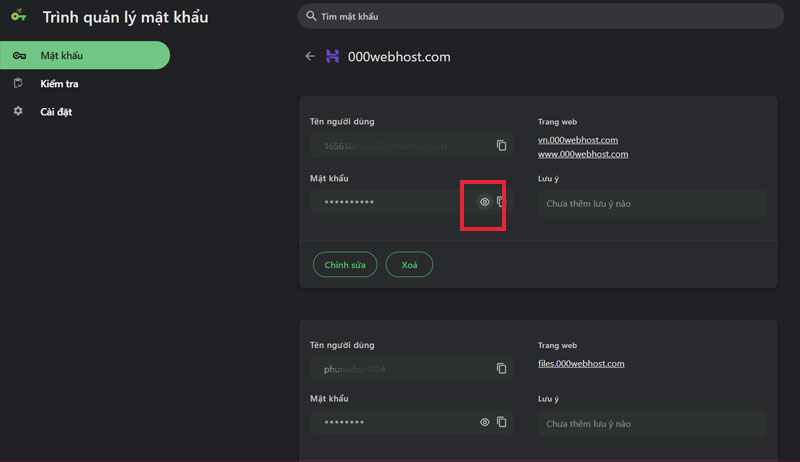This screenshot has width=800, height=462.
Task: Click the password manager key logo
Action: [x=18, y=16]
